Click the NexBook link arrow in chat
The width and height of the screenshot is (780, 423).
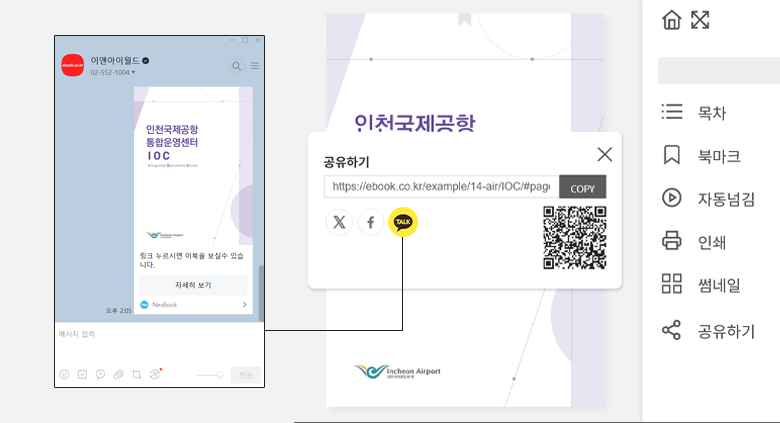coord(244,304)
